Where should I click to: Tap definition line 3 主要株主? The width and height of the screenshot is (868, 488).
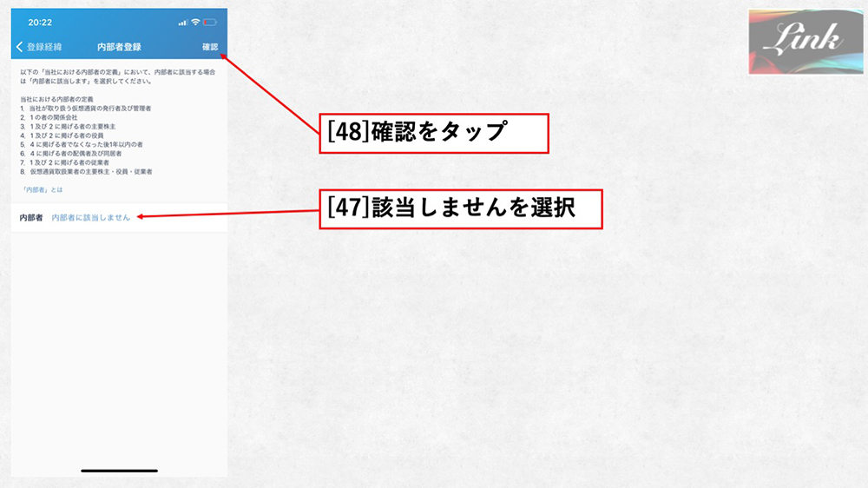click(68, 126)
